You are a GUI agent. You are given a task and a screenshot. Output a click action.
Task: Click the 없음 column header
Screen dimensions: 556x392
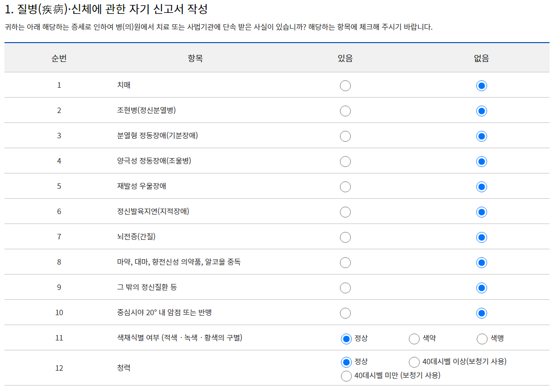point(481,58)
